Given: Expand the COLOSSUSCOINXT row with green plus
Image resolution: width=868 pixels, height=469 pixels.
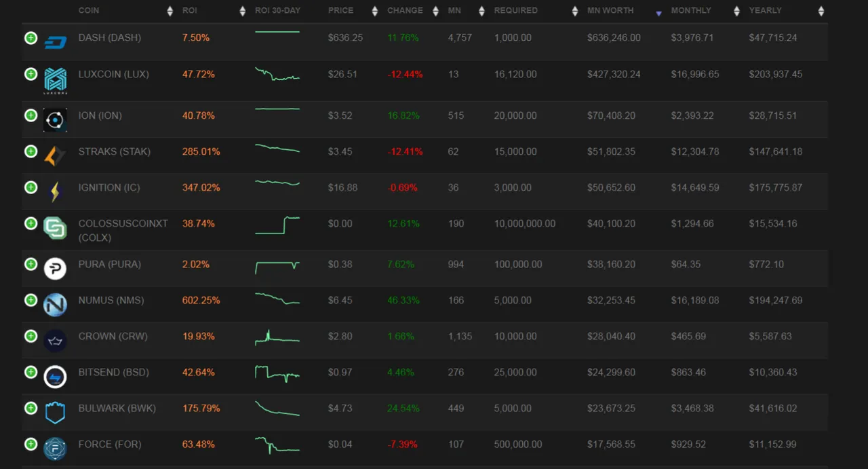Looking at the screenshot, I should (31, 223).
